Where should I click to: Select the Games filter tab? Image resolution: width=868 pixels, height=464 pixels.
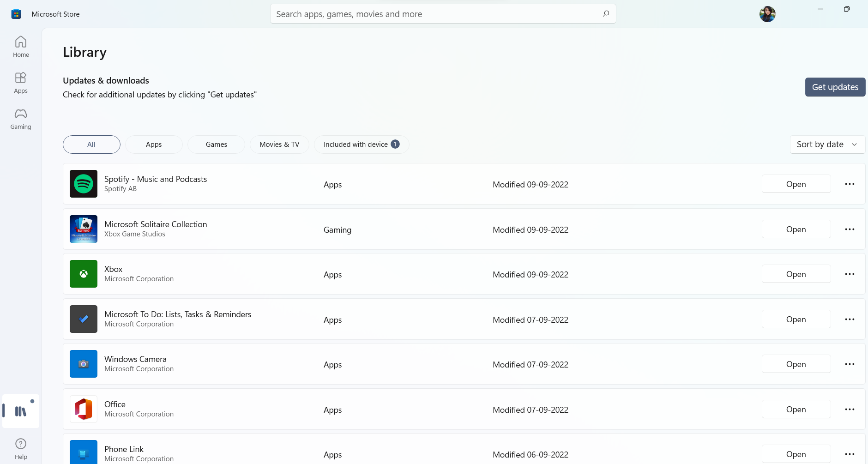(x=216, y=145)
